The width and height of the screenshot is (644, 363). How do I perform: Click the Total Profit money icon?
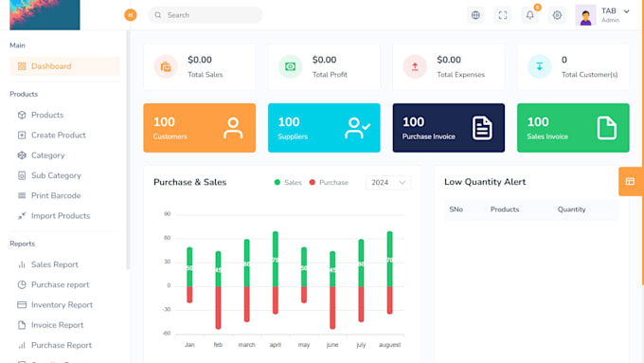coord(291,66)
